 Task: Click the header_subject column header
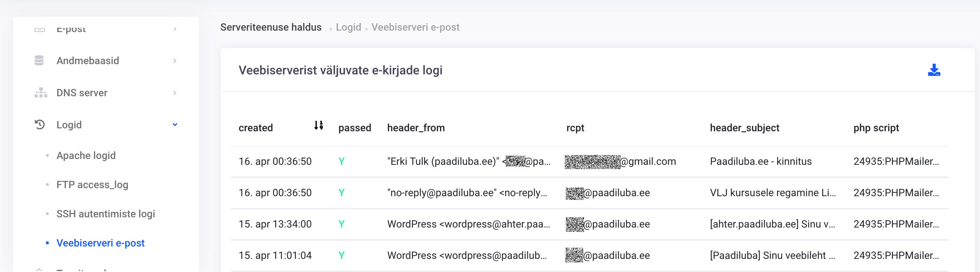[744, 128]
